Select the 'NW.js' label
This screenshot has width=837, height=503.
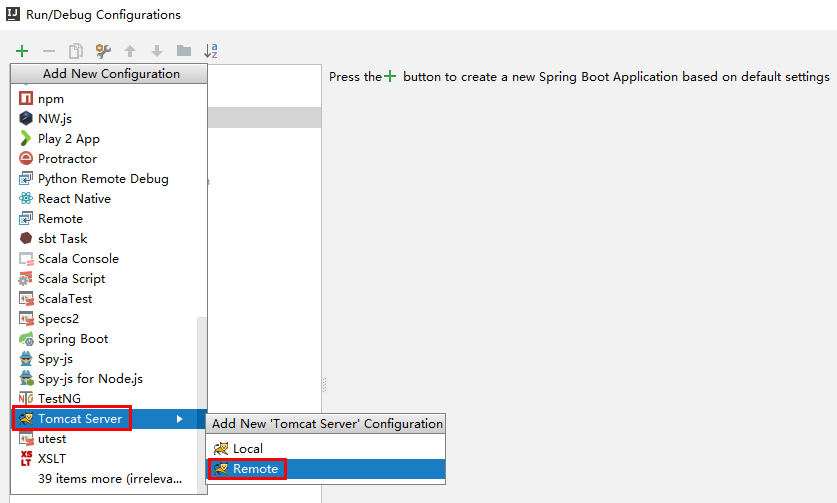(55, 119)
